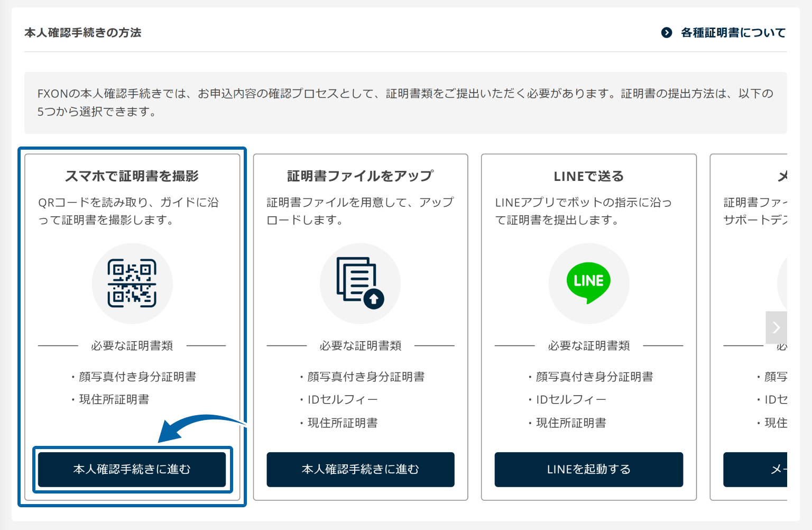The image size is (812, 530).
Task: Click the FXON intro paragraph in the gray box
Action: pyautogui.click(x=405, y=103)
